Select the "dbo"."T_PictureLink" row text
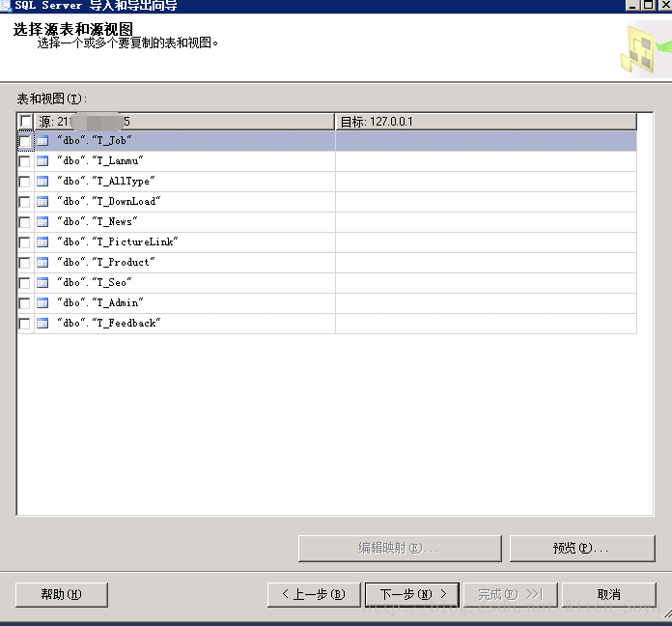The image size is (672, 626). tap(118, 242)
